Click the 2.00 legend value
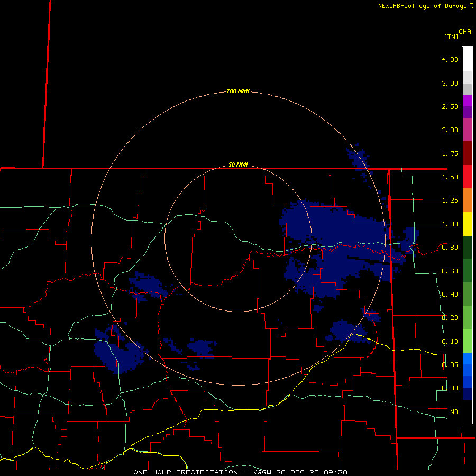This screenshot has width=476, height=476. pyautogui.click(x=450, y=130)
